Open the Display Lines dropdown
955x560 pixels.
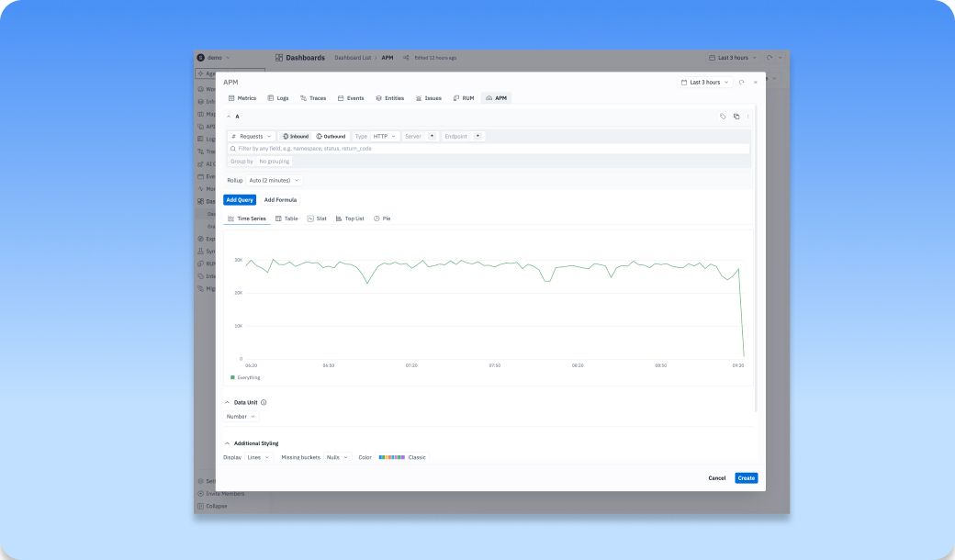(x=258, y=457)
